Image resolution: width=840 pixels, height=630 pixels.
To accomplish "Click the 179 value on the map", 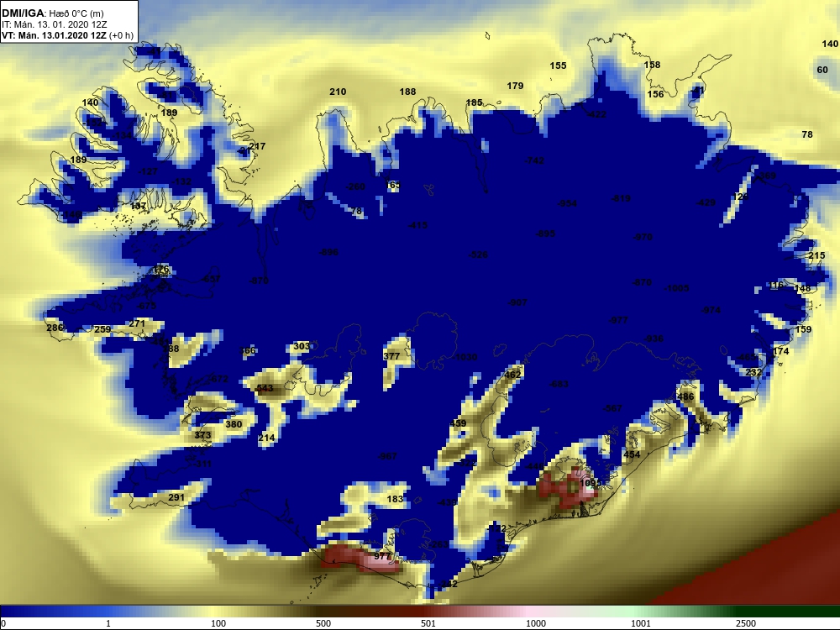I will [515, 86].
